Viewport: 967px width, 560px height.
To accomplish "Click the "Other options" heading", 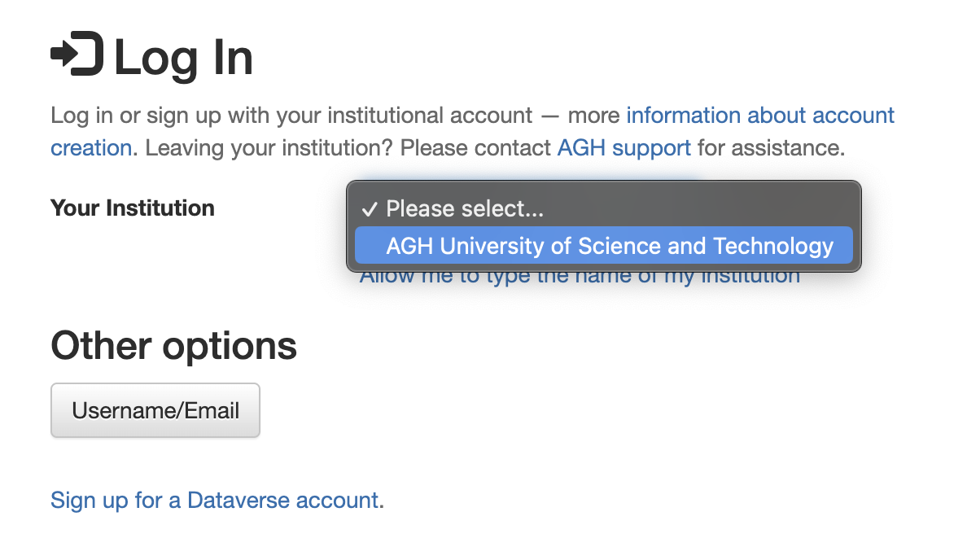I will 174,345.
